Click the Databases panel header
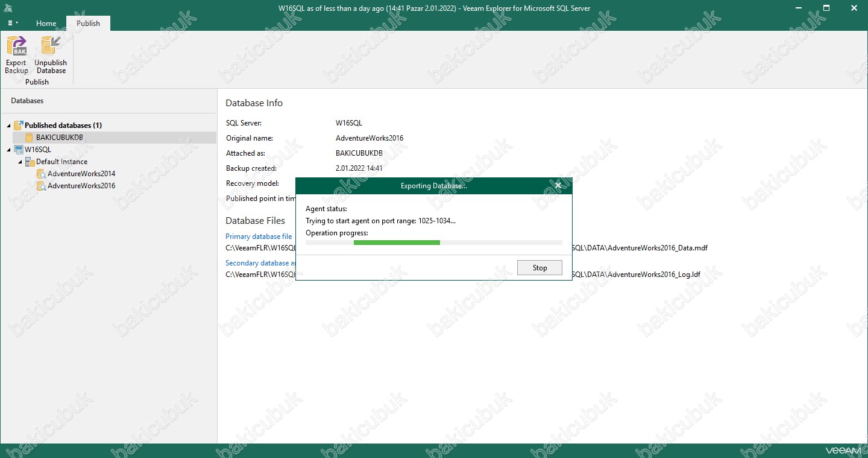Screen dimensions: 868x458 27,101
